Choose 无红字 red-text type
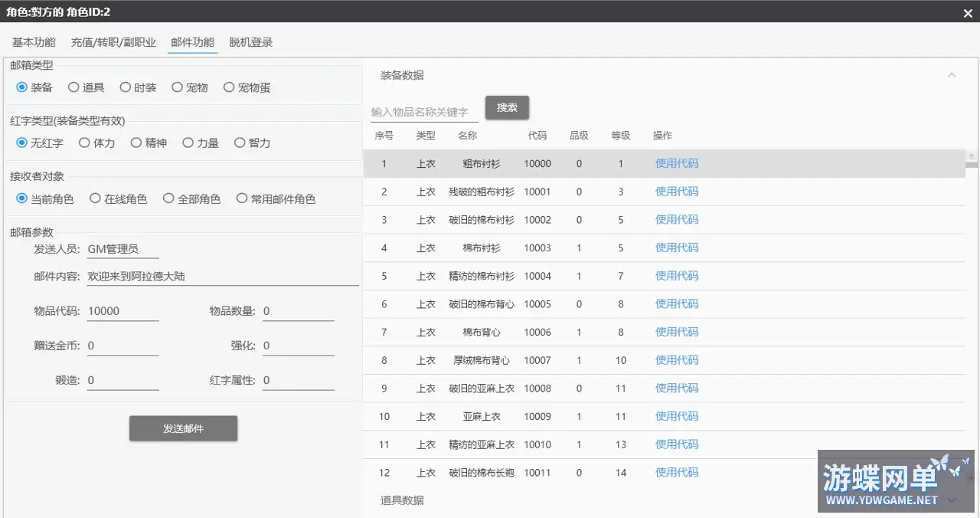980x518 pixels. point(40,143)
